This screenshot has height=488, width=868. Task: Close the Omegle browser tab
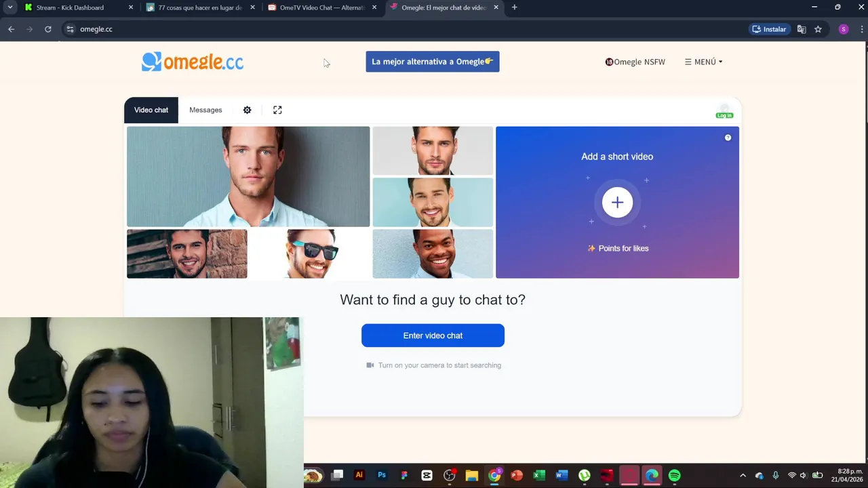point(496,7)
